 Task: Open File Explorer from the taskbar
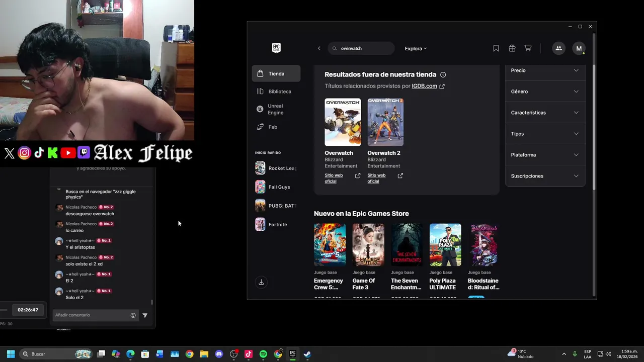[204, 354]
